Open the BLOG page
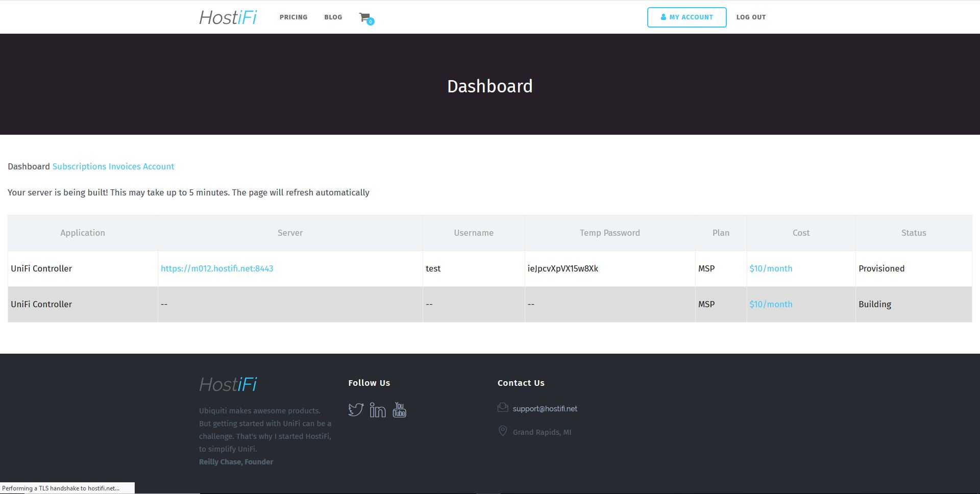Screen dimensions: 980x494 333,17
